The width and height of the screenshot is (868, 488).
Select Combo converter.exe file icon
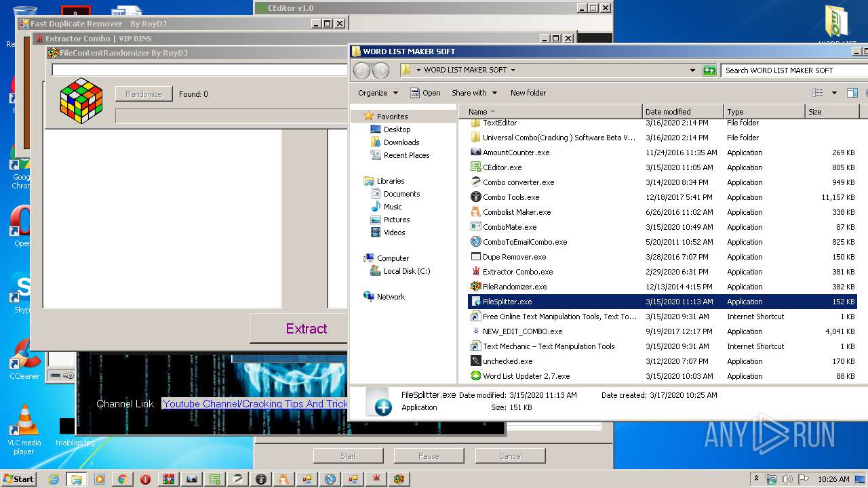(475, 182)
